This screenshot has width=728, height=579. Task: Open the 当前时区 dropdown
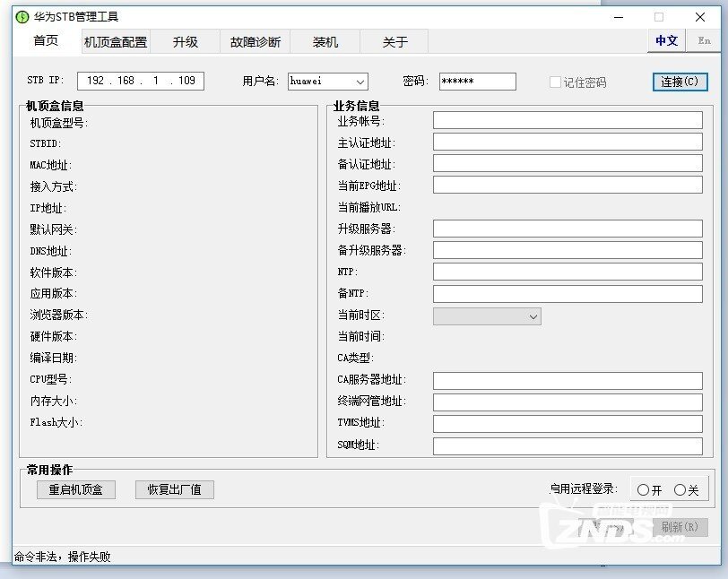(487, 316)
